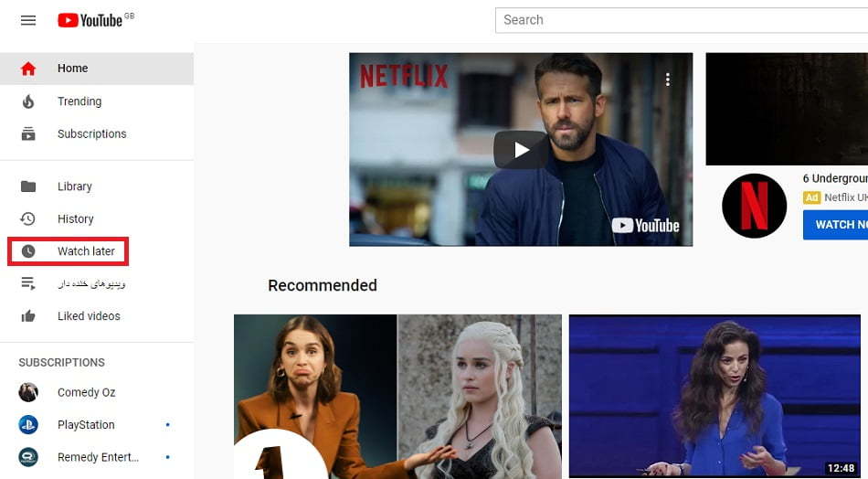
Task: Click the playlist icon beside Persian title
Action: click(x=28, y=283)
